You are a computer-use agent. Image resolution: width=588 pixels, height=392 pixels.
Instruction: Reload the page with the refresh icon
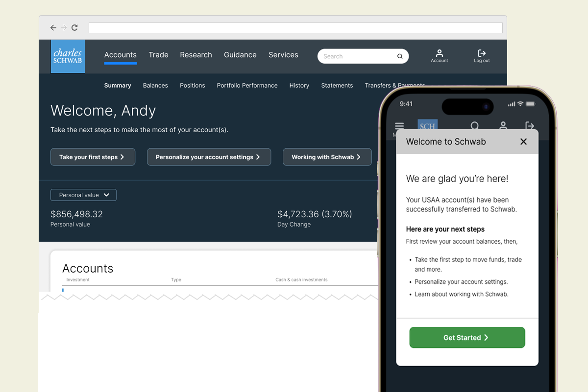click(74, 28)
